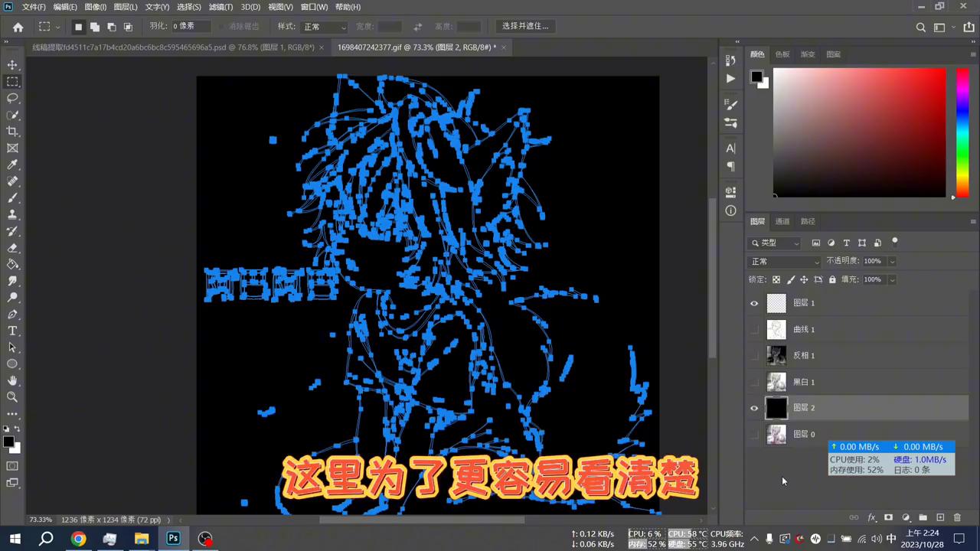Open the layer blend mode dropdown 正常
Screen dimensions: 980x551
click(x=784, y=262)
